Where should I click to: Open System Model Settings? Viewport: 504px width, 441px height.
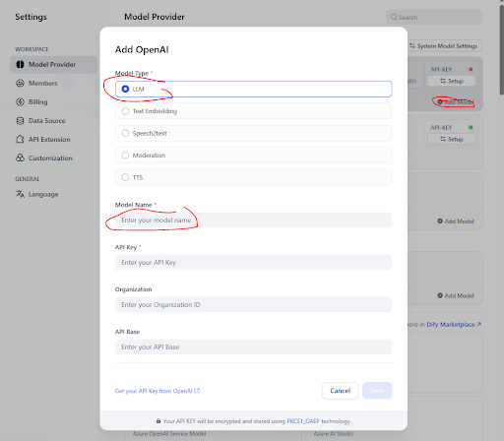tap(444, 46)
